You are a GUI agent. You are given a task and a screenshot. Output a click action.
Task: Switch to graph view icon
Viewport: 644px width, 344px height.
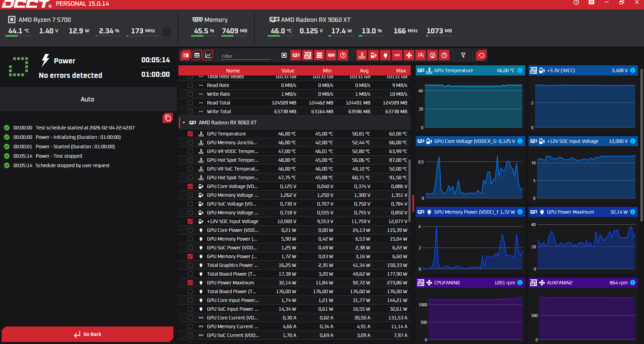208,55
